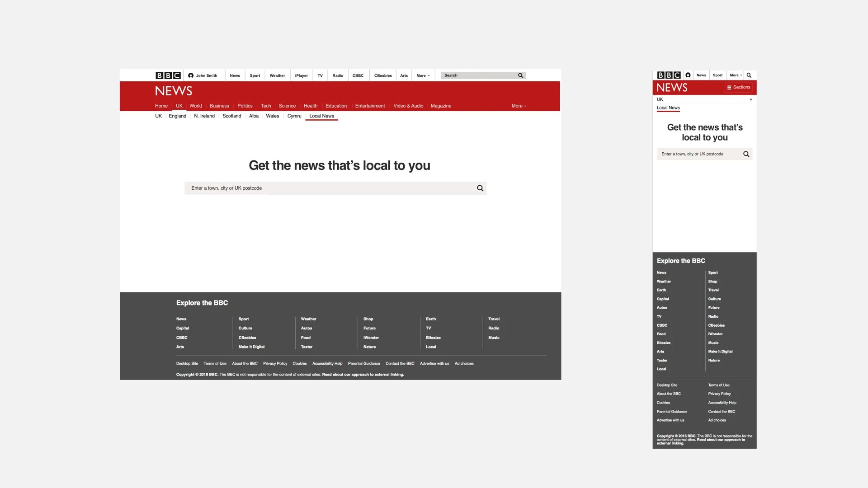The height and width of the screenshot is (488, 868).
Task: Click the BBC logo in the desktop layout
Action: tap(168, 75)
